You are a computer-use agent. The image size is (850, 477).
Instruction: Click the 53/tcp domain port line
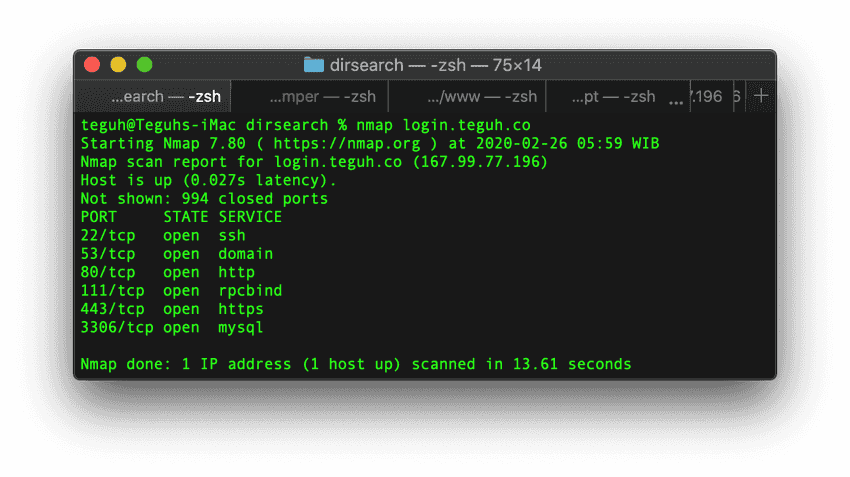click(x=176, y=254)
